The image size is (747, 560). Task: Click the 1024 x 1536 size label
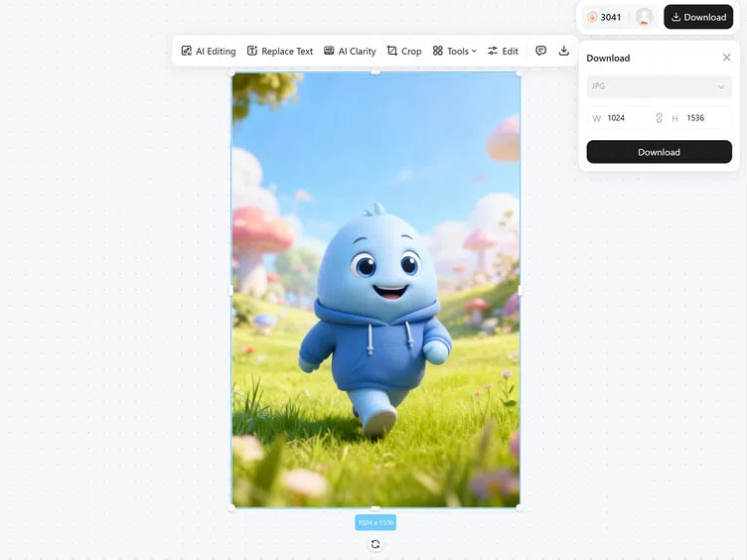[375, 522]
